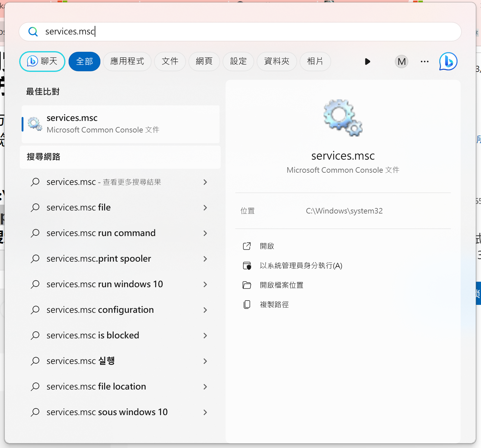
Task: Click search icon beside services.msc is blocked
Action: 35,336
